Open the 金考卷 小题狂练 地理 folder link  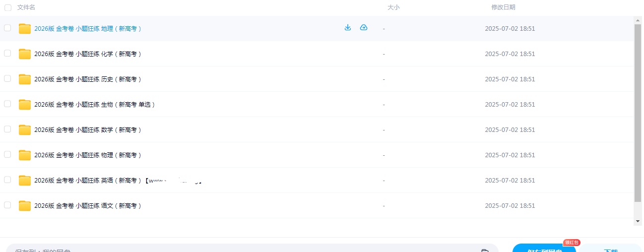(x=87, y=29)
